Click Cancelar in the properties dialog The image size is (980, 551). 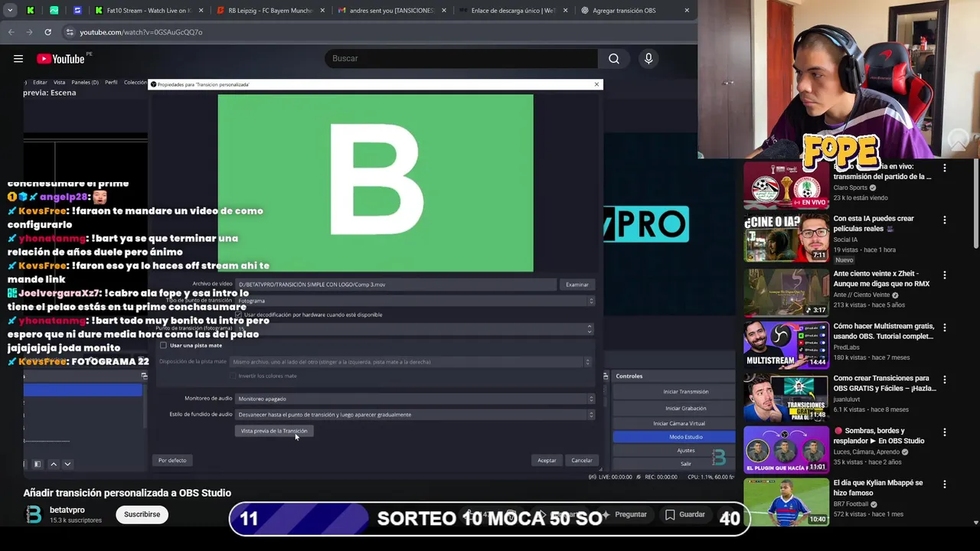pos(582,461)
